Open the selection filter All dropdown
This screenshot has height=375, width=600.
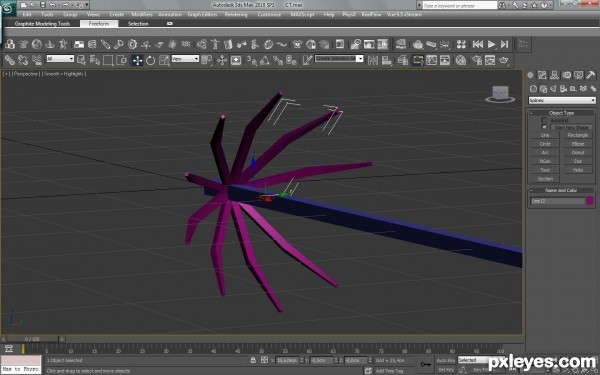[60, 59]
